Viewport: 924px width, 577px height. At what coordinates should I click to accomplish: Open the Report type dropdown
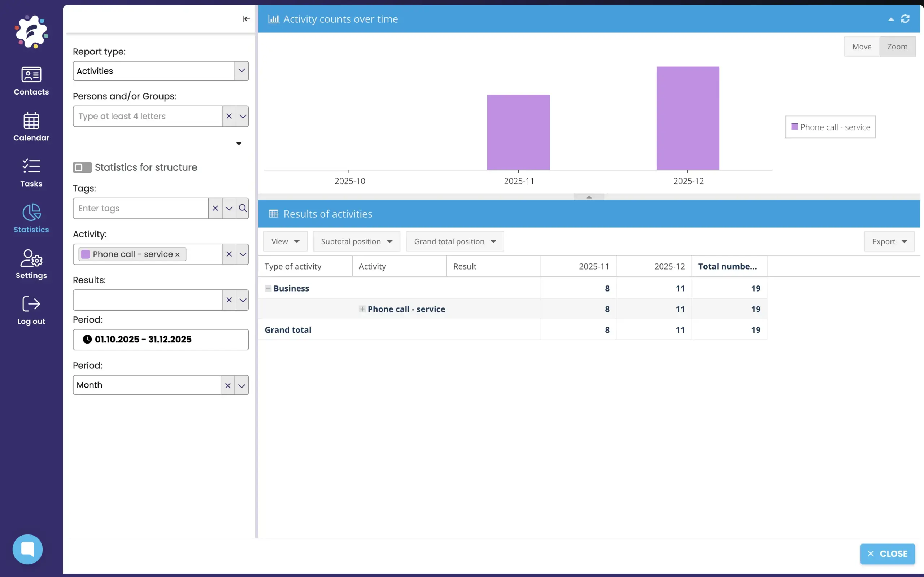[241, 71]
